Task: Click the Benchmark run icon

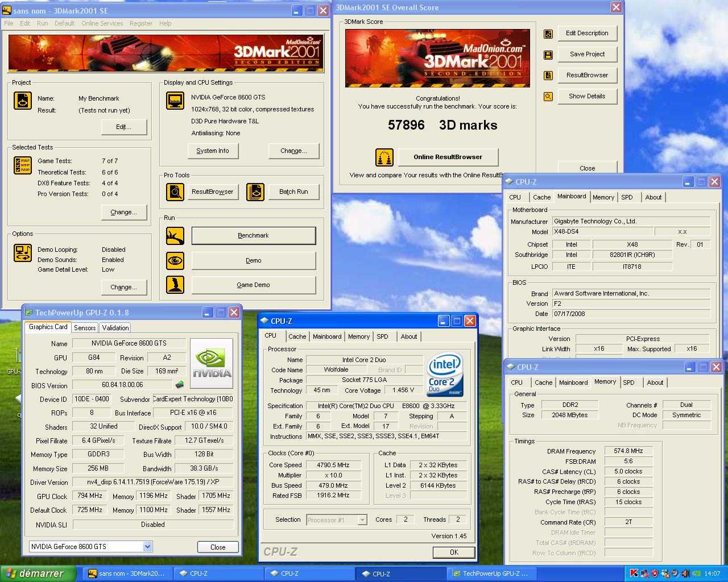Action: click(175, 235)
